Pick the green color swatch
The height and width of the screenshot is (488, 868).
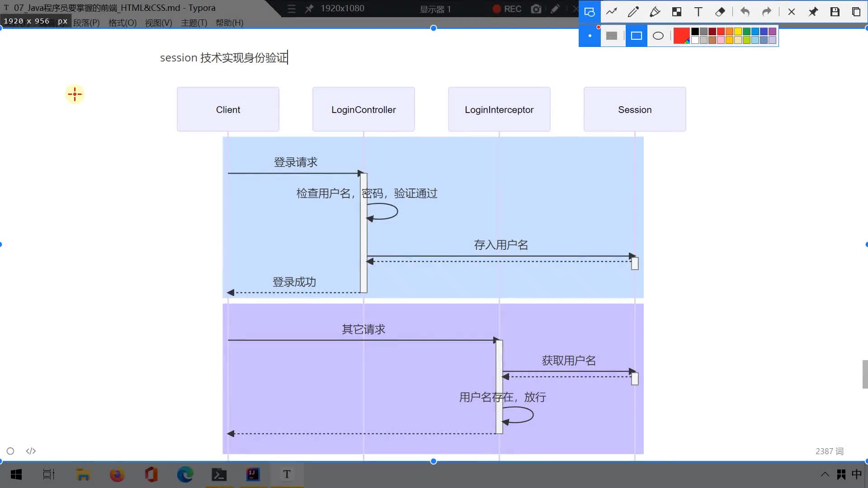point(746,31)
